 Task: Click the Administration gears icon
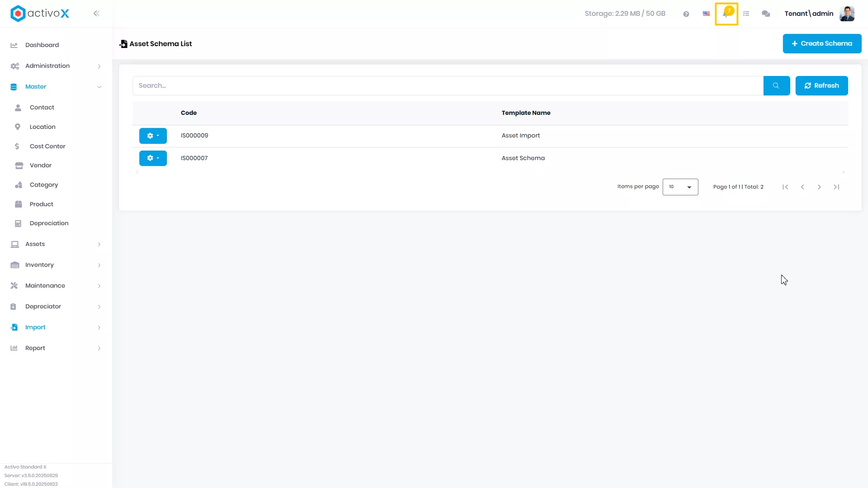[x=14, y=66]
